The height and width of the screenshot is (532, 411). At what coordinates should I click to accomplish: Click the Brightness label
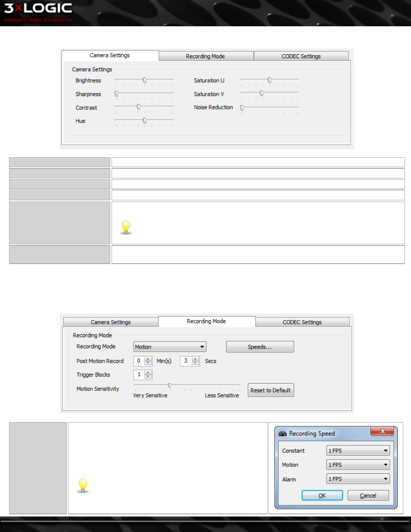pos(88,81)
